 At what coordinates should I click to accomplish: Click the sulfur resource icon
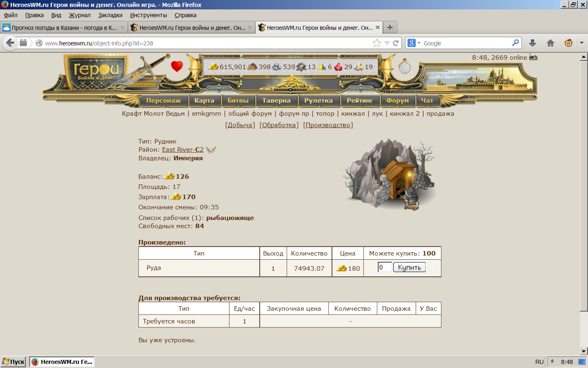[x=322, y=67]
